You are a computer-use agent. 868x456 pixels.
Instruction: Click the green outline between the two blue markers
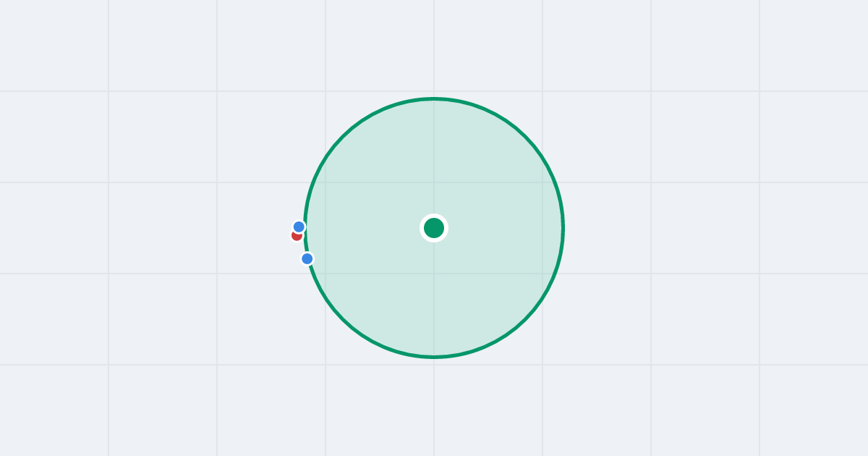305,242
